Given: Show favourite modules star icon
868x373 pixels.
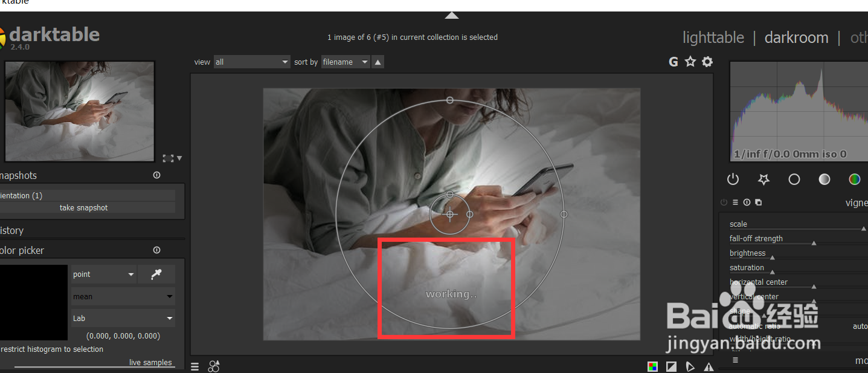Looking at the screenshot, I should click(764, 179).
